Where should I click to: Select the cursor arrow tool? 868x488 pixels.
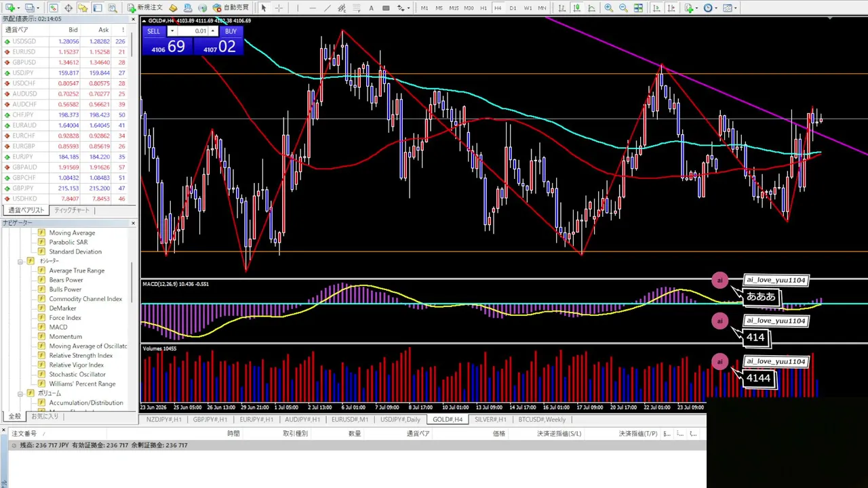click(264, 8)
